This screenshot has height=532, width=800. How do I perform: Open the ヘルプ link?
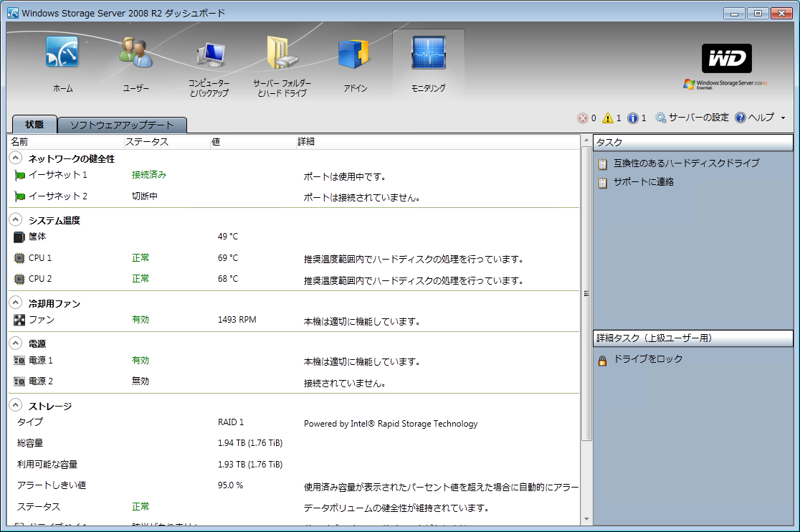pos(761,118)
